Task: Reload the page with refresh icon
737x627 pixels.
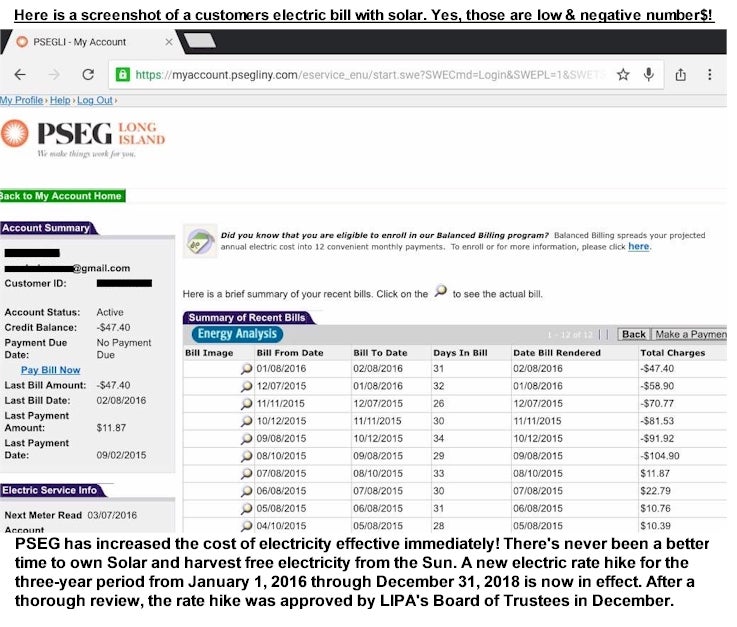Action: coord(87,75)
